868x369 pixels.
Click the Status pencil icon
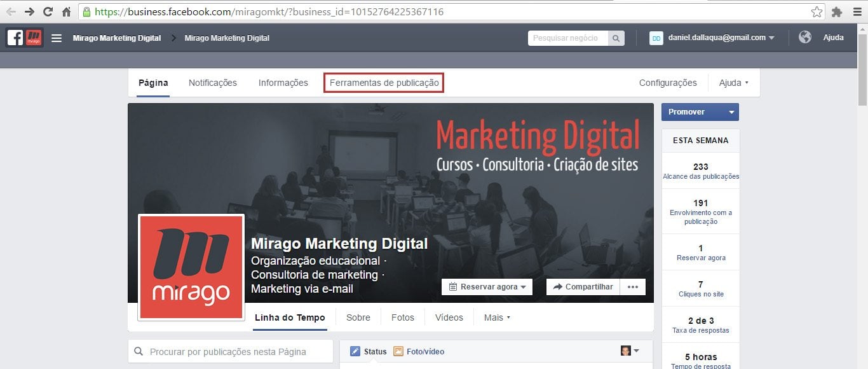click(x=355, y=351)
